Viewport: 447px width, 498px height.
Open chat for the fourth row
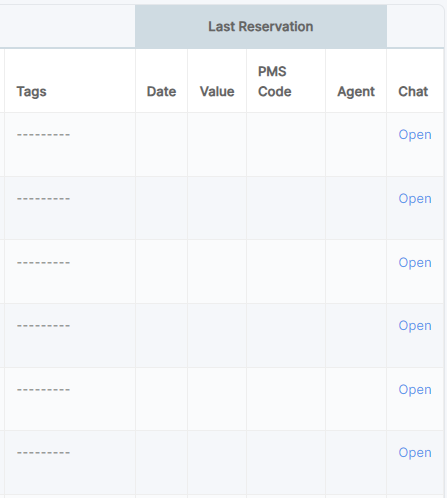coord(415,326)
